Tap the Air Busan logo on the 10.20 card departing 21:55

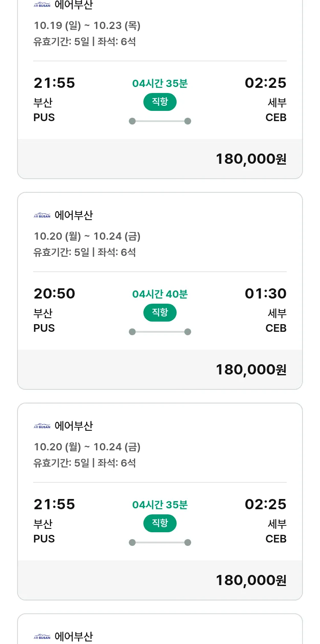tap(42, 426)
